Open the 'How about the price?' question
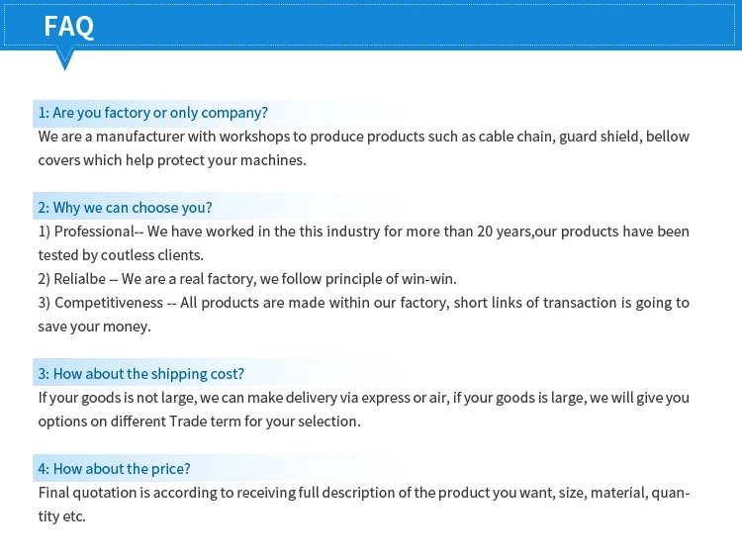 tap(114, 469)
